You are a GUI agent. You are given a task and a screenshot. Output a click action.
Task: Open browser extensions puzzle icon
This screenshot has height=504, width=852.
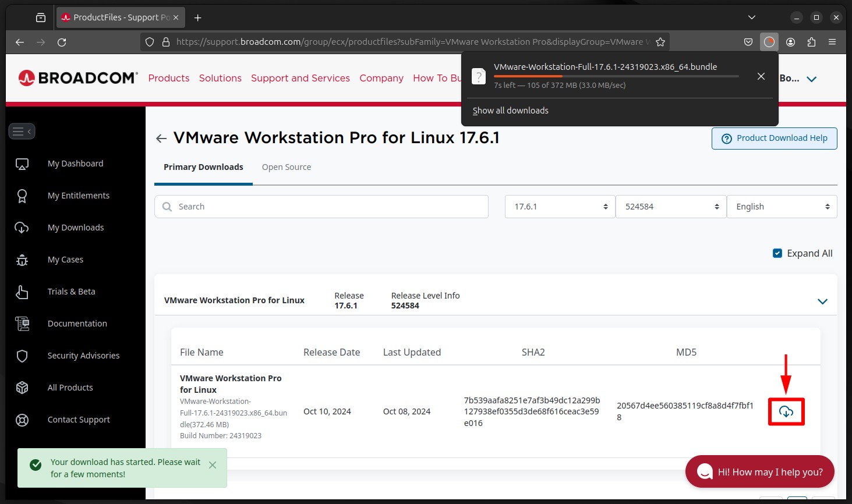tap(811, 42)
